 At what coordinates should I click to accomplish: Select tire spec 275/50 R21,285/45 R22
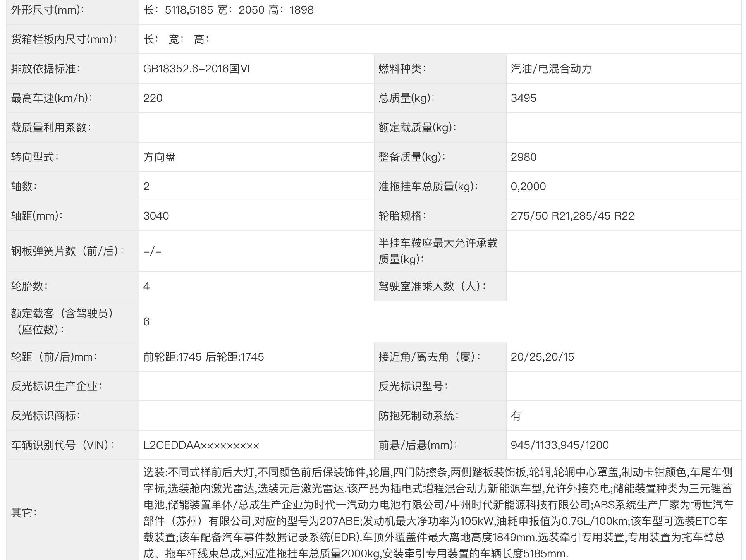(572, 216)
